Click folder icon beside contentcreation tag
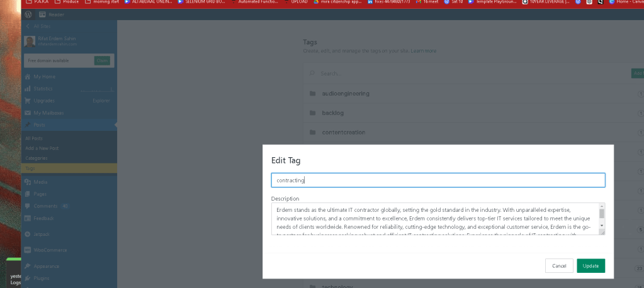The image size is (644, 288). pos(312,132)
